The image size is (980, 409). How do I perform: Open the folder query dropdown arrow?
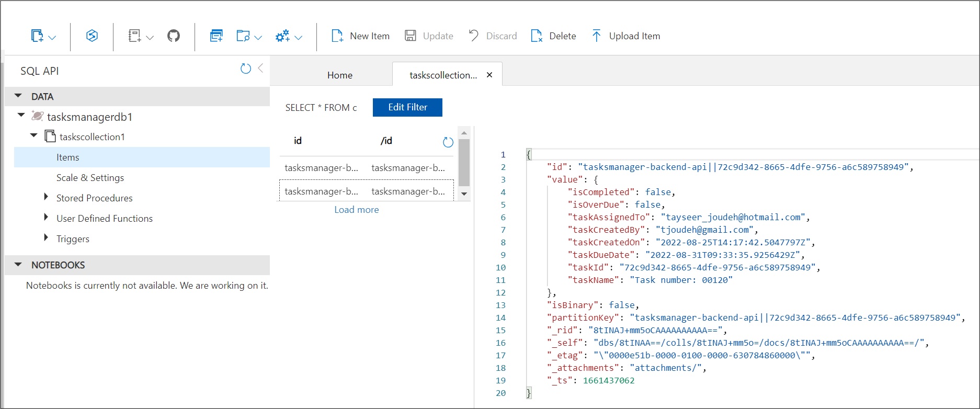point(258,37)
